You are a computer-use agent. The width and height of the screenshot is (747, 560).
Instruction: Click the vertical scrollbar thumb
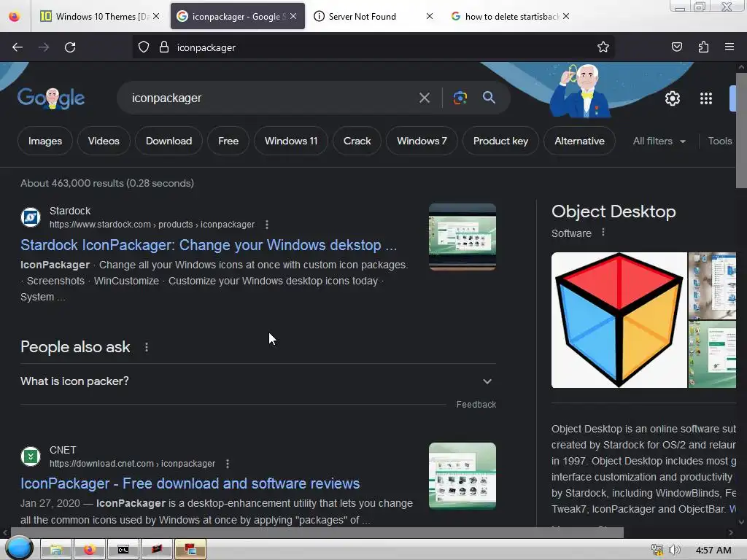(x=741, y=131)
